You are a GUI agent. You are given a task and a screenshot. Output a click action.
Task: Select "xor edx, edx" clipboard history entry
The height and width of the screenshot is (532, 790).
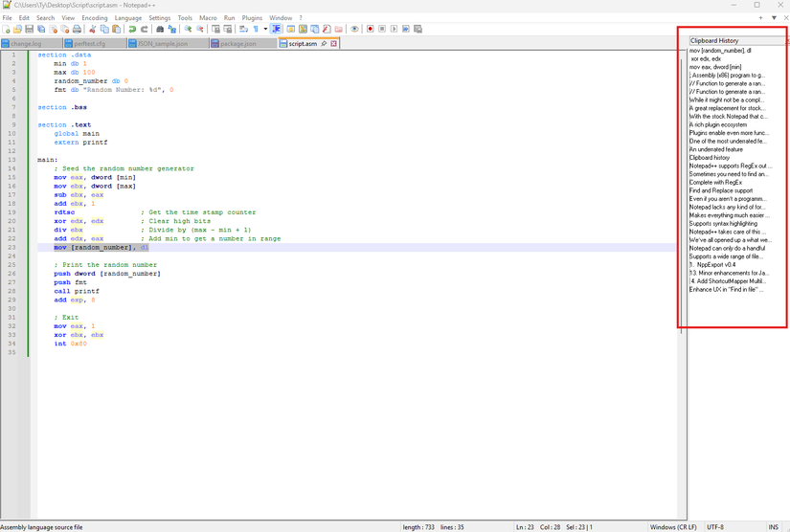706,58
